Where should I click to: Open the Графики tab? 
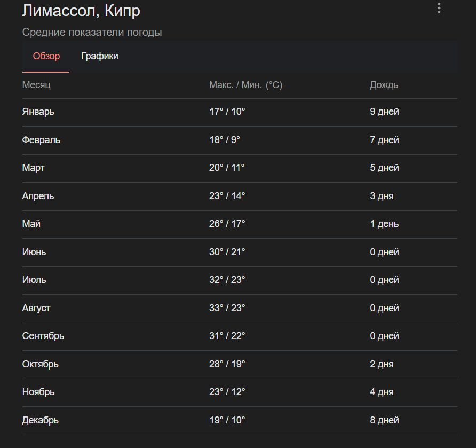click(x=100, y=57)
